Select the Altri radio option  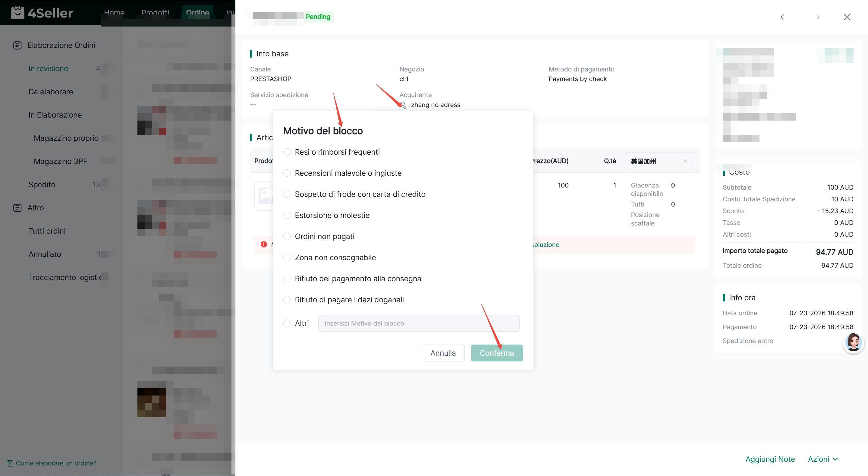(x=287, y=323)
